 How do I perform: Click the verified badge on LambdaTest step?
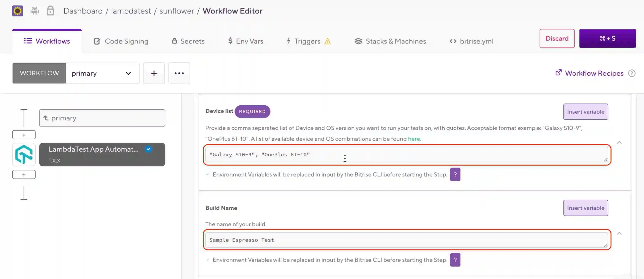click(x=149, y=149)
